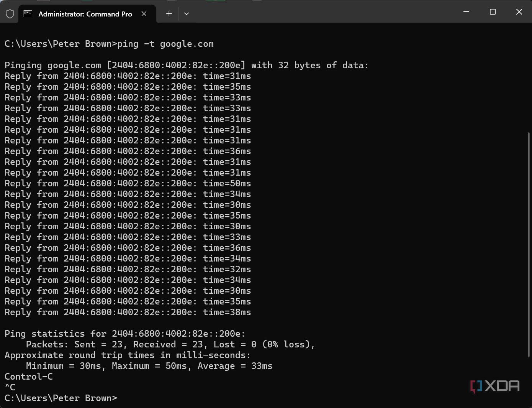
Task: Maximize the terminal window
Action: 493,12
